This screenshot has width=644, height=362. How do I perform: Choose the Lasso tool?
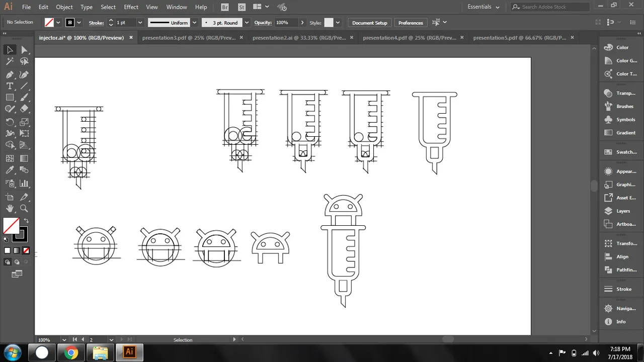24,61
